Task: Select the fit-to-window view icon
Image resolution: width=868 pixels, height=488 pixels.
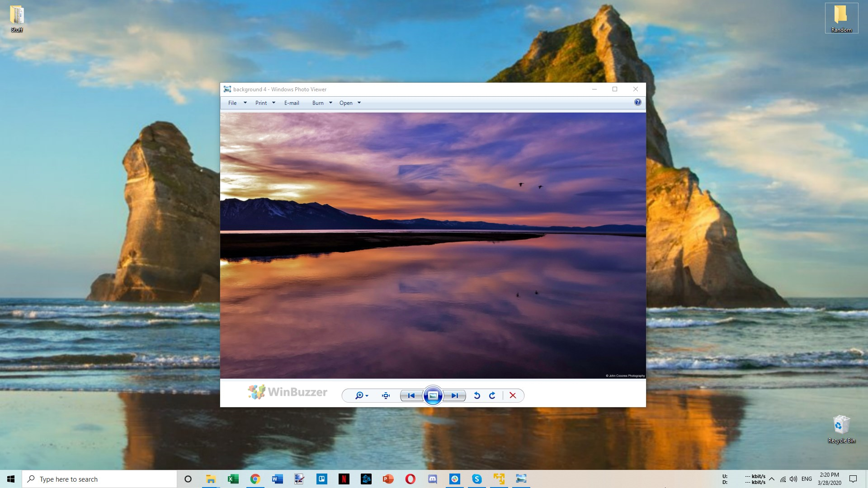Action: (386, 394)
